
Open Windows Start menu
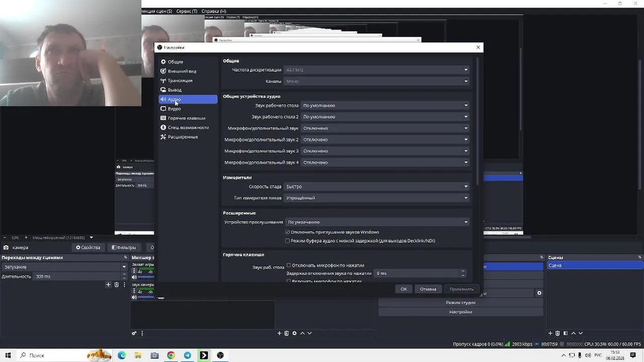click(x=8, y=355)
